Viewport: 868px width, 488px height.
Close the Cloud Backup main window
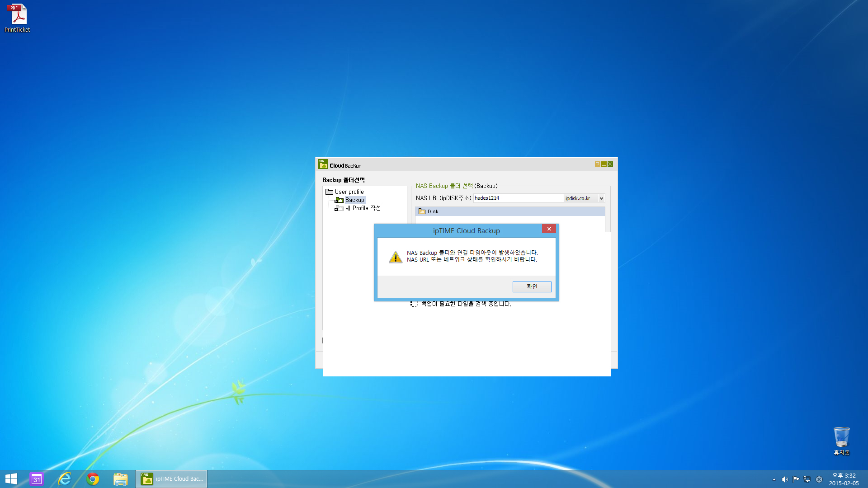pos(610,164)
